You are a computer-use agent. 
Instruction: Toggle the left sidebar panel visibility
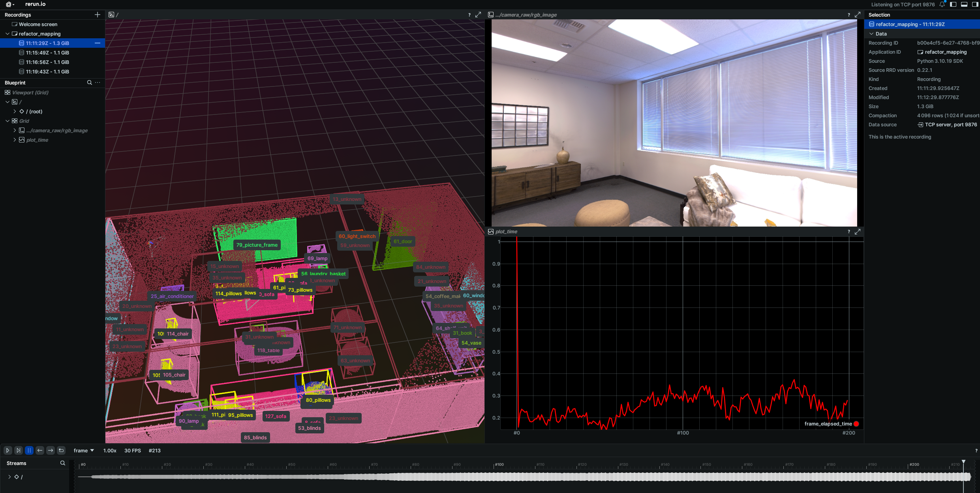[953, 4]
